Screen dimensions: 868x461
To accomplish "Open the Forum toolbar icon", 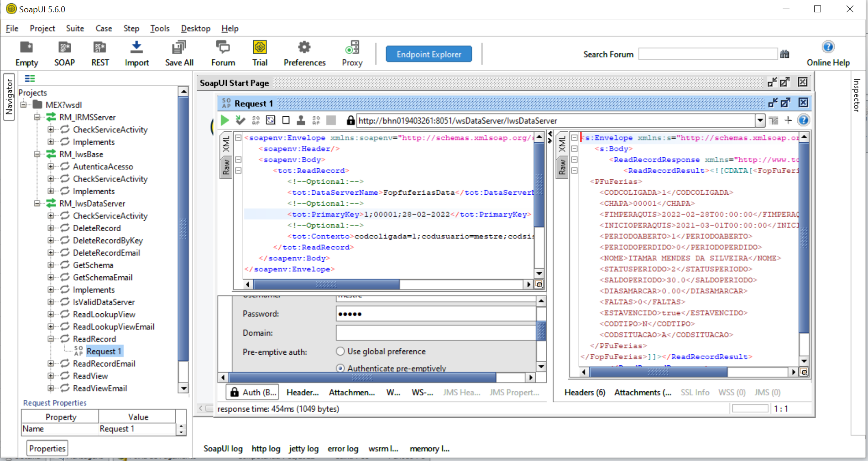I will 223,54.
